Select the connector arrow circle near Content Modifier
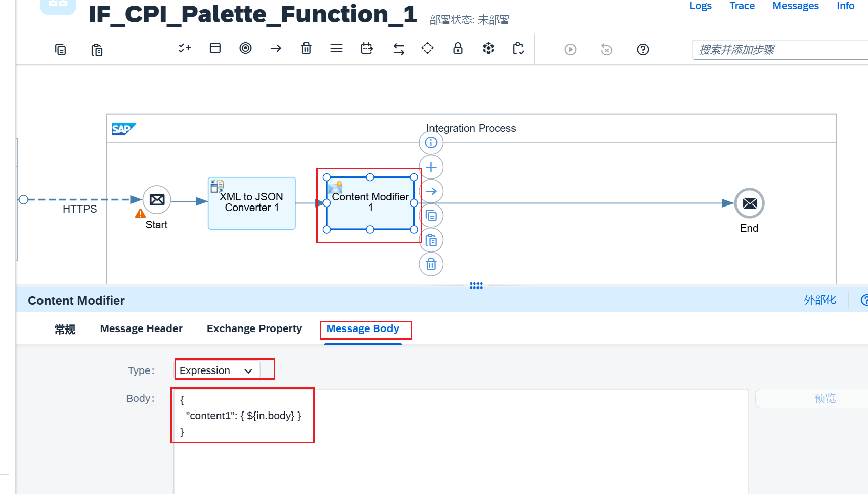The height and width of the screenshot is (494, 868). [x=430, y=191]
